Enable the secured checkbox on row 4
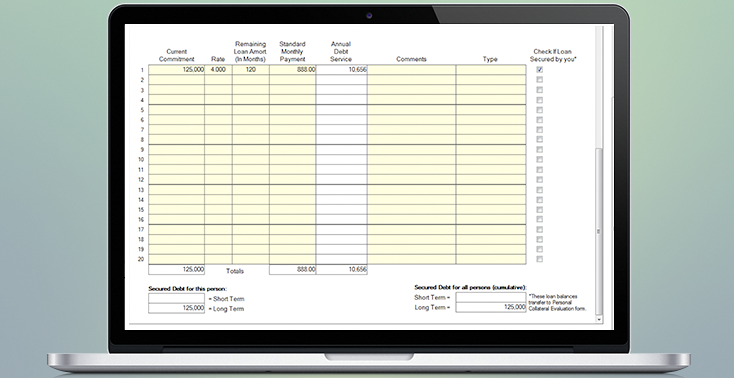The image size is (734, 378). click(x=540, y=100)
